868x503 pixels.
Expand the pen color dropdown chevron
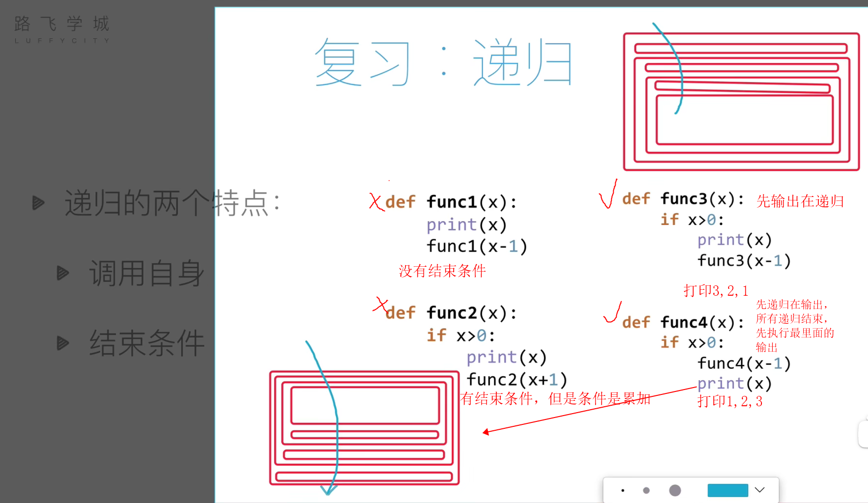pos(759,490)
